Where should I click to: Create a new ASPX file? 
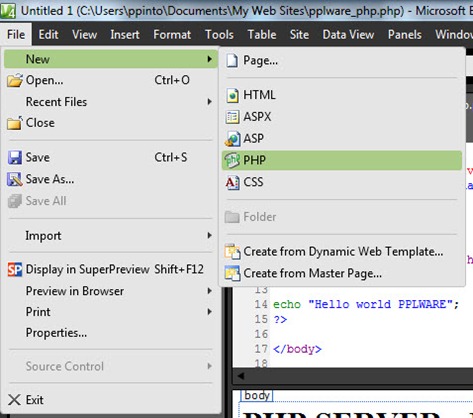(x=342, y=117)
